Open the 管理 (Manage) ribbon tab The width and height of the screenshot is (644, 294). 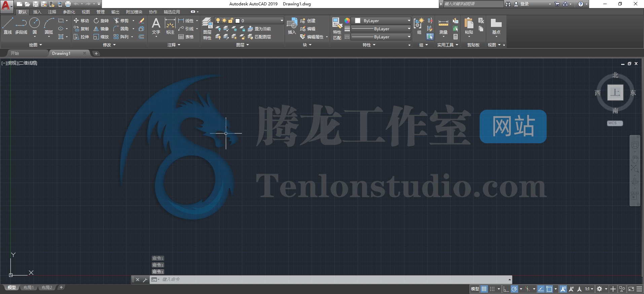[101, 12]
